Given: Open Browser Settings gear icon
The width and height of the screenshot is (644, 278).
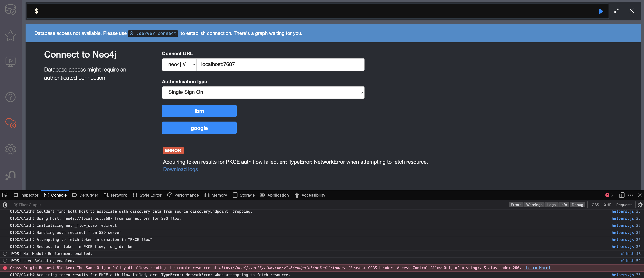Looking at the screenshot, I should tap(10, 149).
